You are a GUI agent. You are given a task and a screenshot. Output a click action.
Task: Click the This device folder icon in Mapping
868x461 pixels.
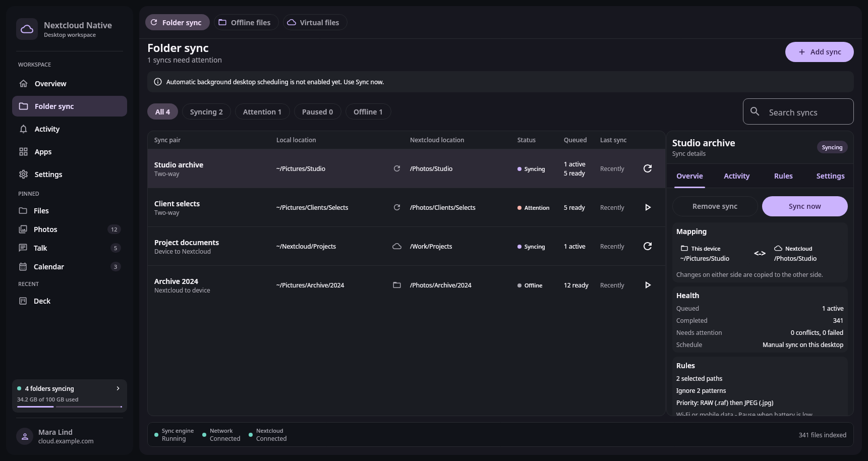click(684, 249)
